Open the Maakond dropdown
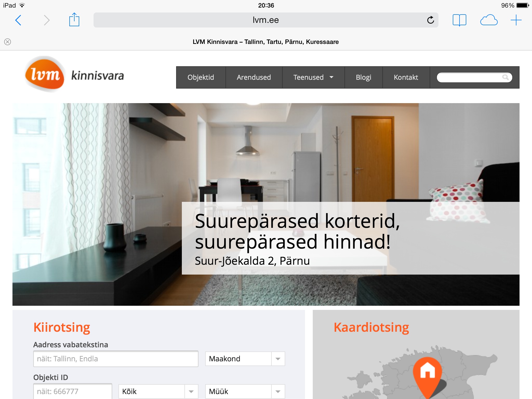 tap(245, 359)
